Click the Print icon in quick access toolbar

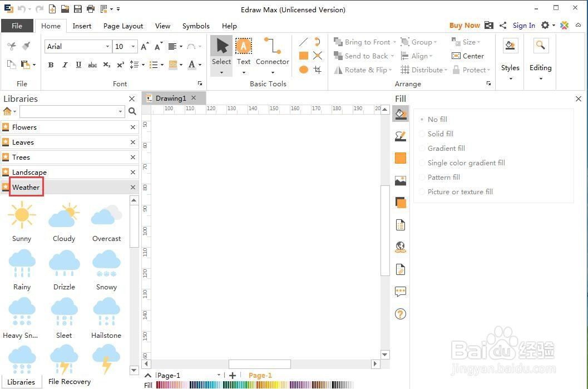[90, 9]
